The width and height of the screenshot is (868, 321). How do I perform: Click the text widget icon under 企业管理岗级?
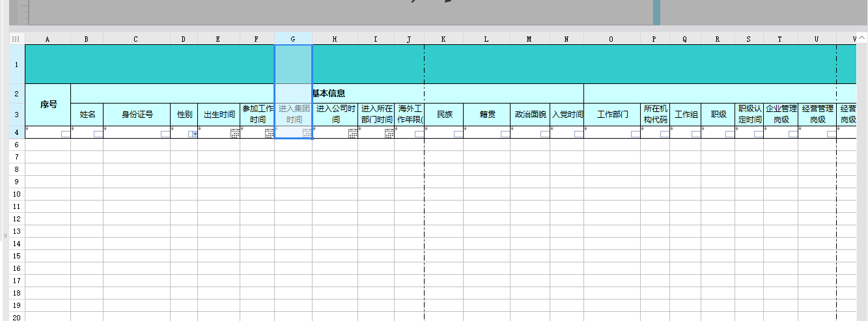coord(793,134)
